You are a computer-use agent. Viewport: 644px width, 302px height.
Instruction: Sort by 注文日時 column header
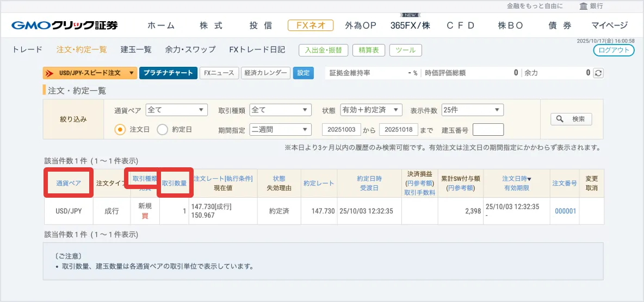[516, 179]
